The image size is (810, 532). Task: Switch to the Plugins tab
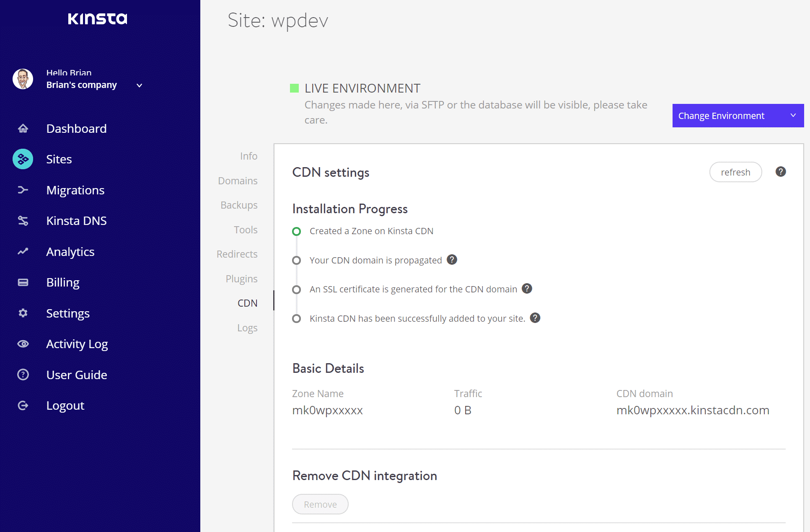point(241,279)
